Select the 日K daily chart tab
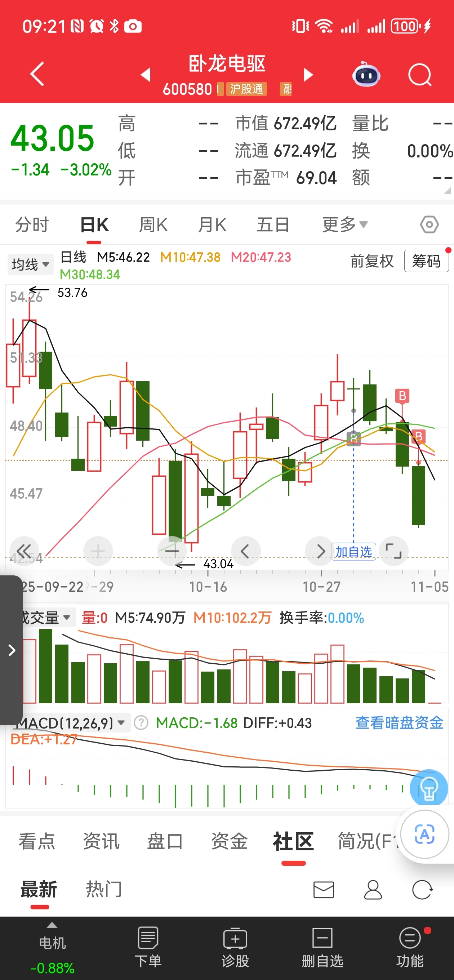 94,224
